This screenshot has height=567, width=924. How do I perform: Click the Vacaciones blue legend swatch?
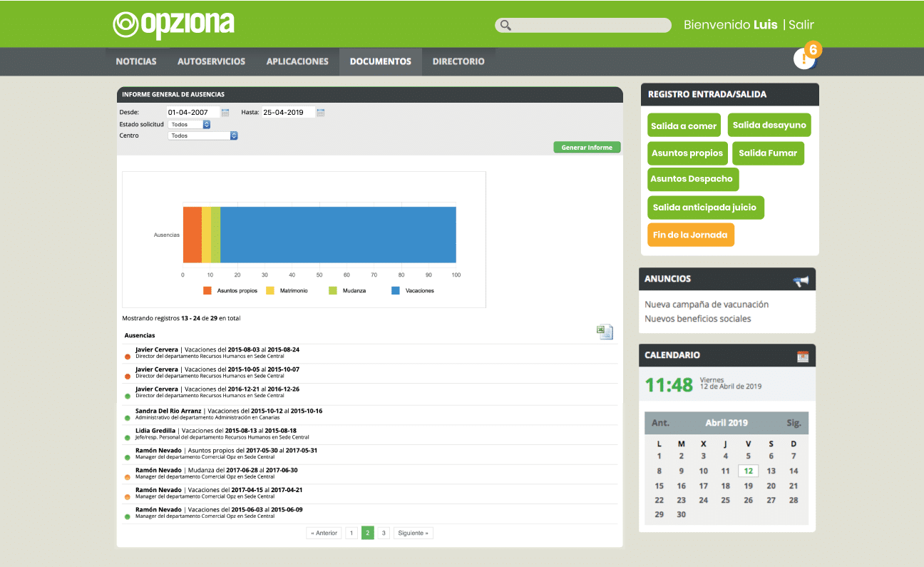point(396,291)
